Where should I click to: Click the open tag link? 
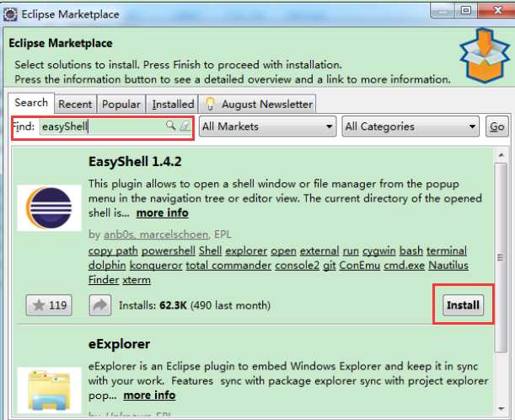pos(283,251)
